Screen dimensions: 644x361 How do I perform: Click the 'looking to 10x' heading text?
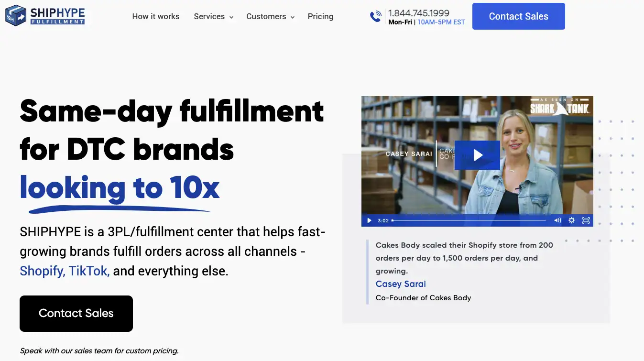[120, 187]
